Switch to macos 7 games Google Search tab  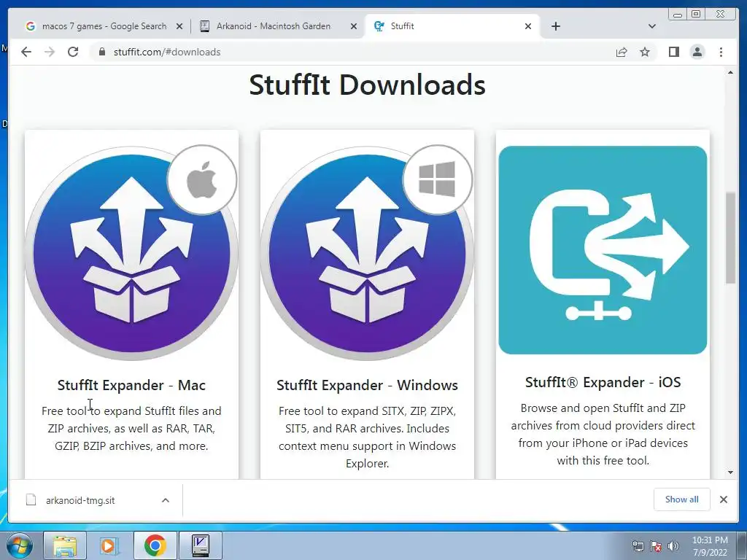click(104, 26)
